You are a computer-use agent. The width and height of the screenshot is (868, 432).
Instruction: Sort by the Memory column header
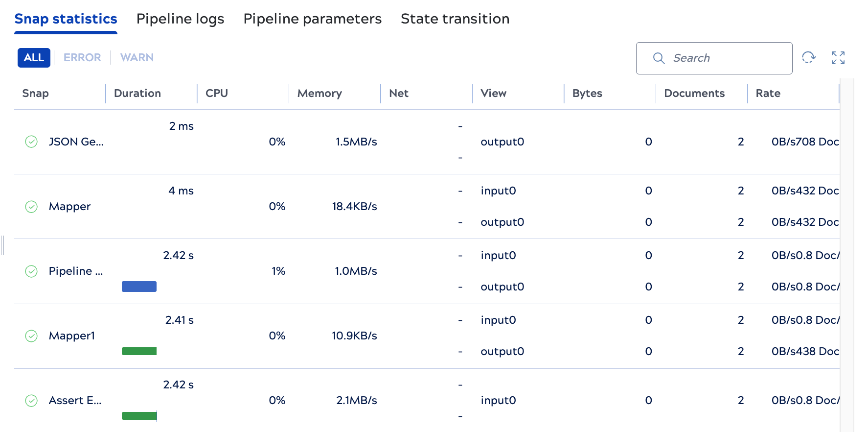pyautogui.click(x=320, y=94)
